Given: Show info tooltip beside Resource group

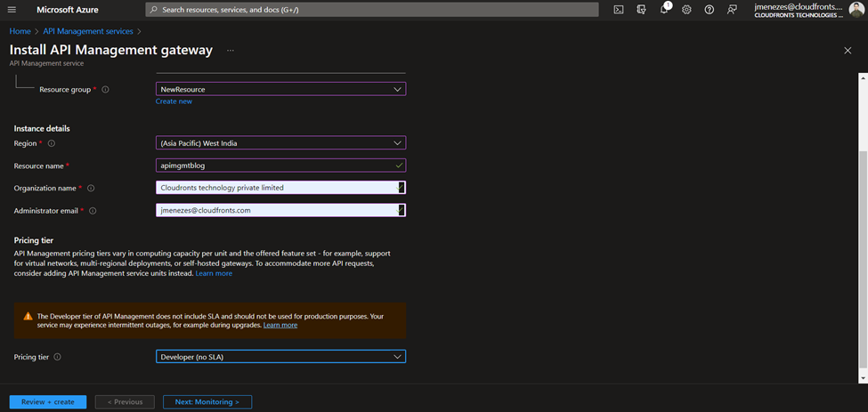Looking at the screenshot, I should 105,90.
